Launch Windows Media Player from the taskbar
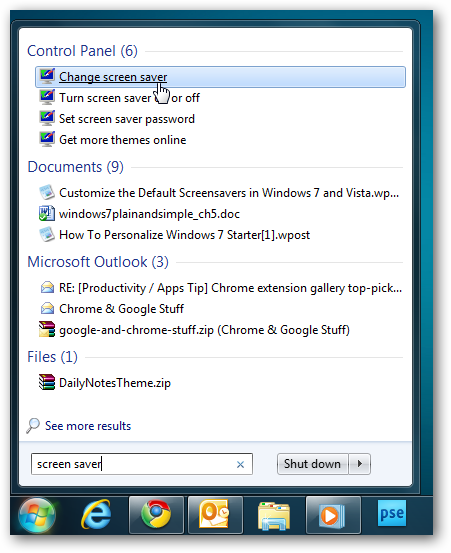451x553 pixels. (x=333, y=515)
